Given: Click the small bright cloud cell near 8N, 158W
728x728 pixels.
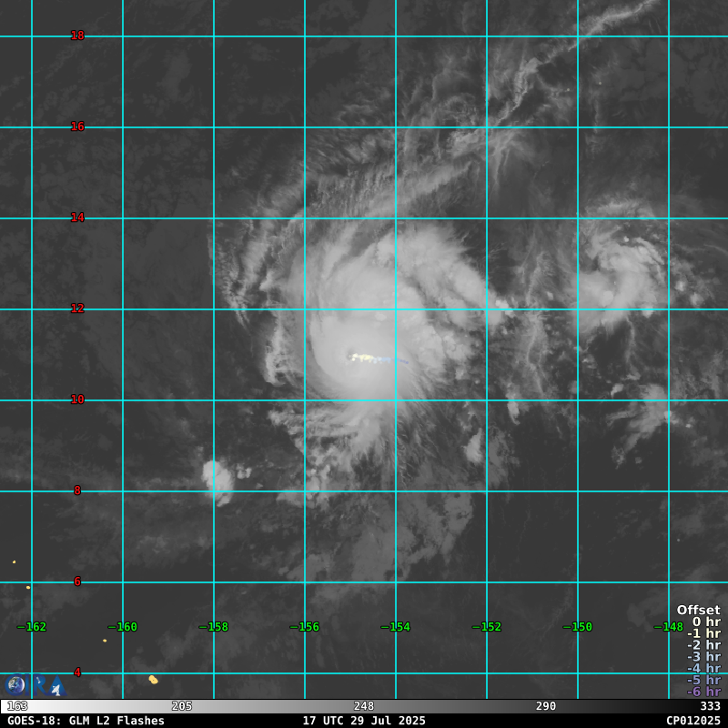Looking at the screenshot, I should pos(217,477).
